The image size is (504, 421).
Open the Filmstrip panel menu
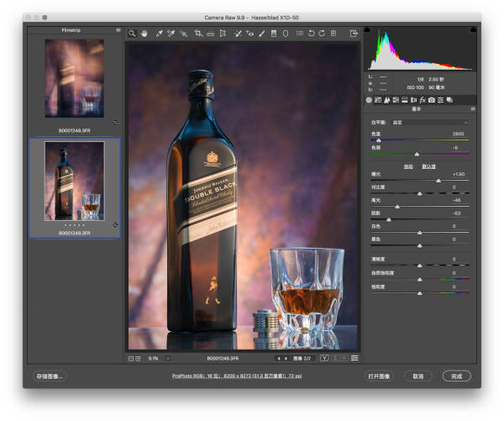[x=118, y=30]
